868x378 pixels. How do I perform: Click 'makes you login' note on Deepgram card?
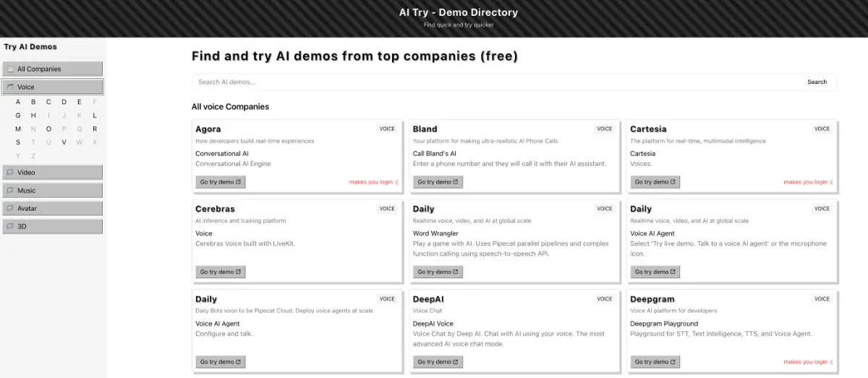pyautogui.click(x=808, y=361)
